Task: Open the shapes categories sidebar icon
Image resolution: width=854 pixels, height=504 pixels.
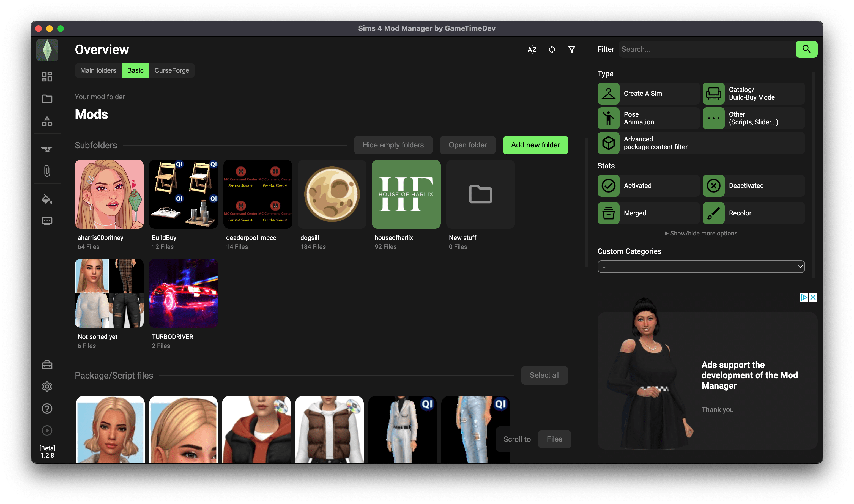Action: [x=47, y=121]
